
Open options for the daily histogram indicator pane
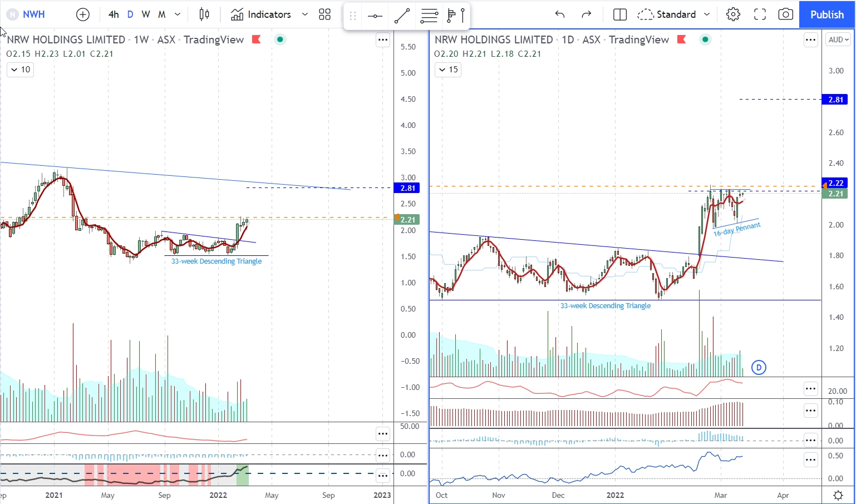(x=810, y=440)
